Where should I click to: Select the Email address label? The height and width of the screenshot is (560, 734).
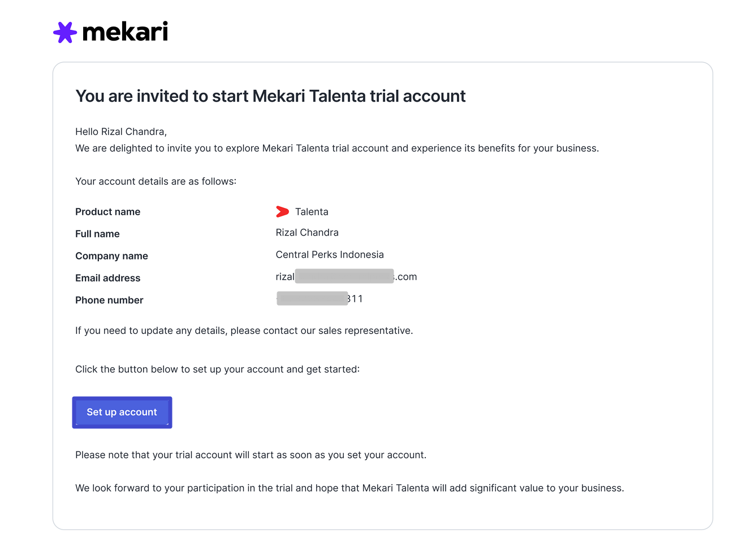click(x=108, y=278)
